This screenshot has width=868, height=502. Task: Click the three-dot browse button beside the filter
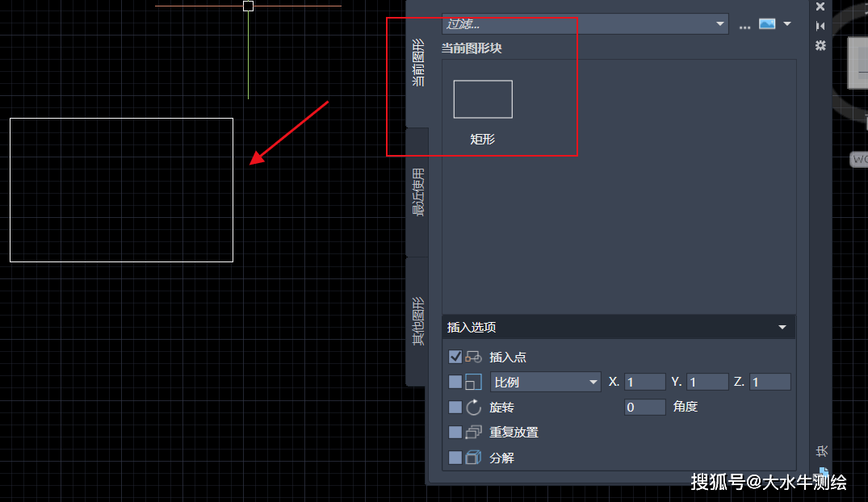tap(744, 25)
